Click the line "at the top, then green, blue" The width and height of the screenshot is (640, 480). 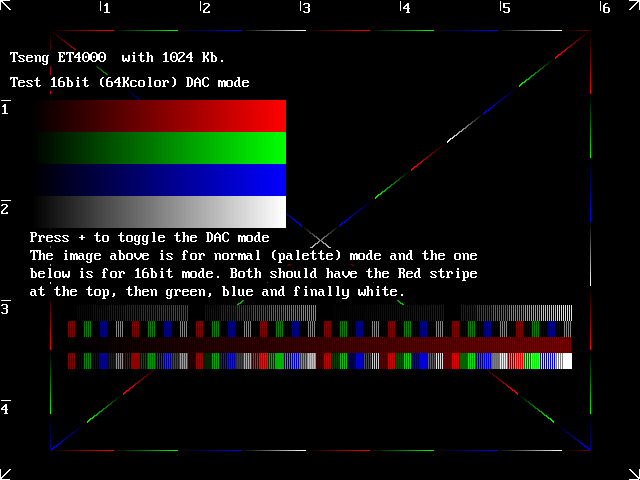217,292
